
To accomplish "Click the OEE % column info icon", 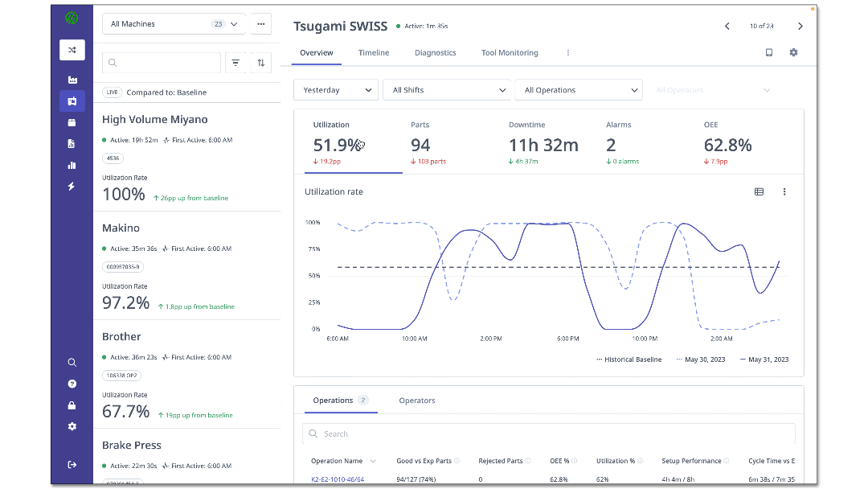I will [575, 461].
